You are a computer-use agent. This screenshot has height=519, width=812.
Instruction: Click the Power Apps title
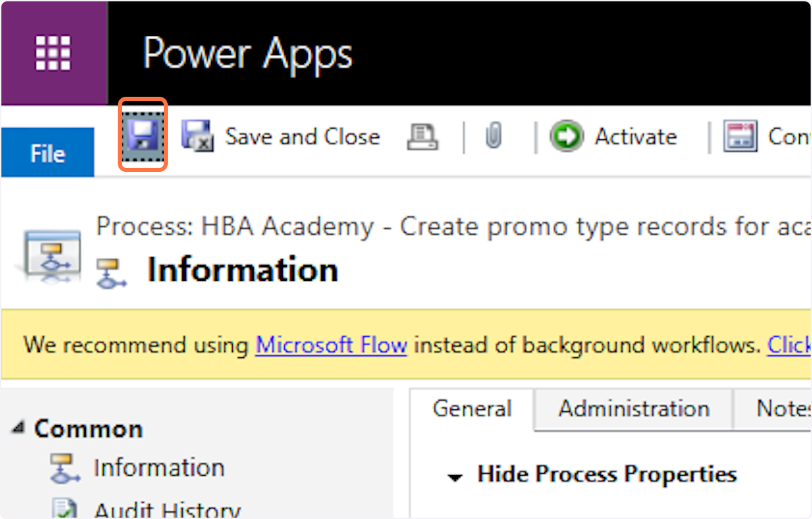(248, 53)
